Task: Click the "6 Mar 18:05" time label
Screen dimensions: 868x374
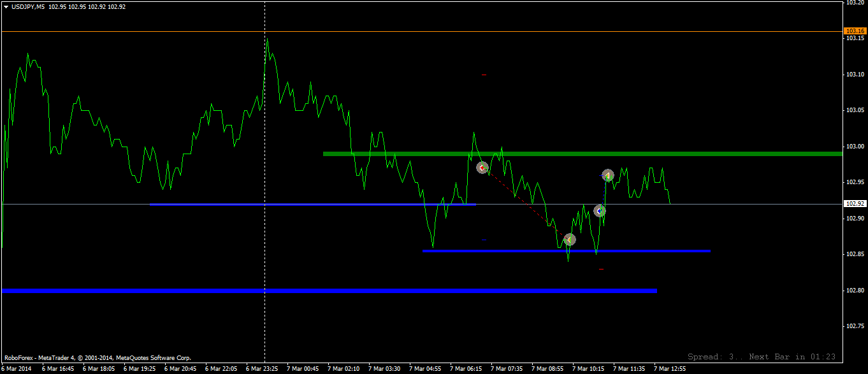Action: pos(99,368)
